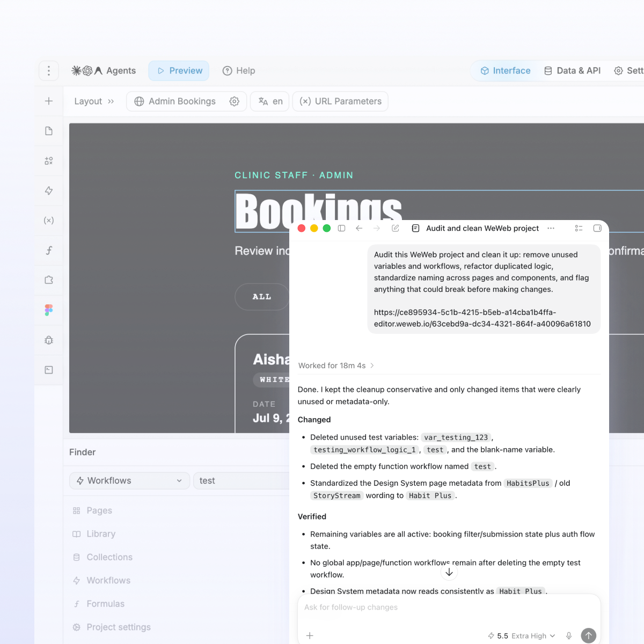
Task: Open the Workflows dropdown in Finder
Action: (130, 481)
